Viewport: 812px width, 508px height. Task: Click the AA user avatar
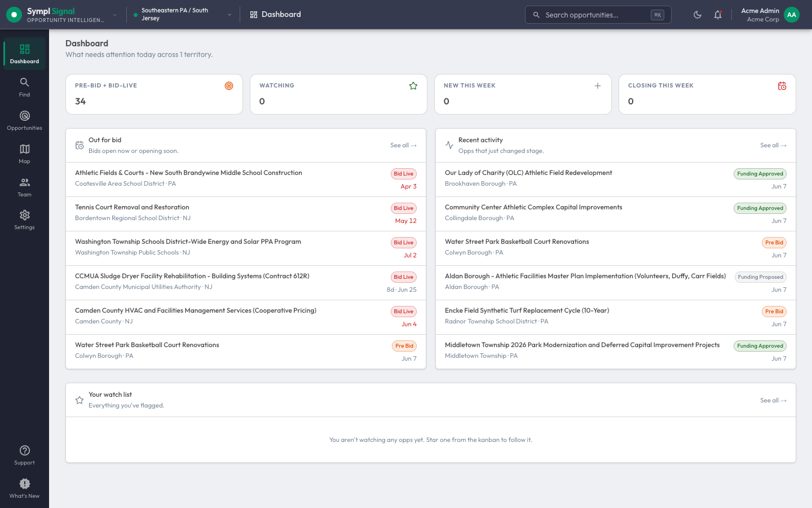click(792, 15)
